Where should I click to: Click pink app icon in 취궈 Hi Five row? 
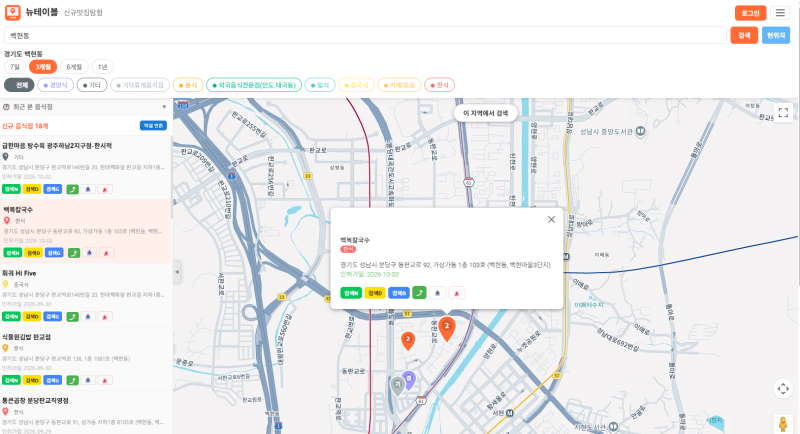point(105,317)
